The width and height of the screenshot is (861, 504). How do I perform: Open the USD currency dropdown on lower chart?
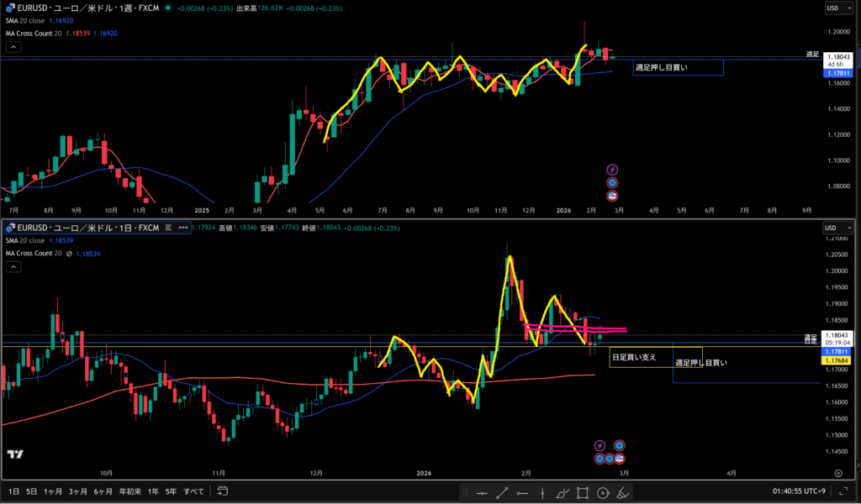pos(837,228)
